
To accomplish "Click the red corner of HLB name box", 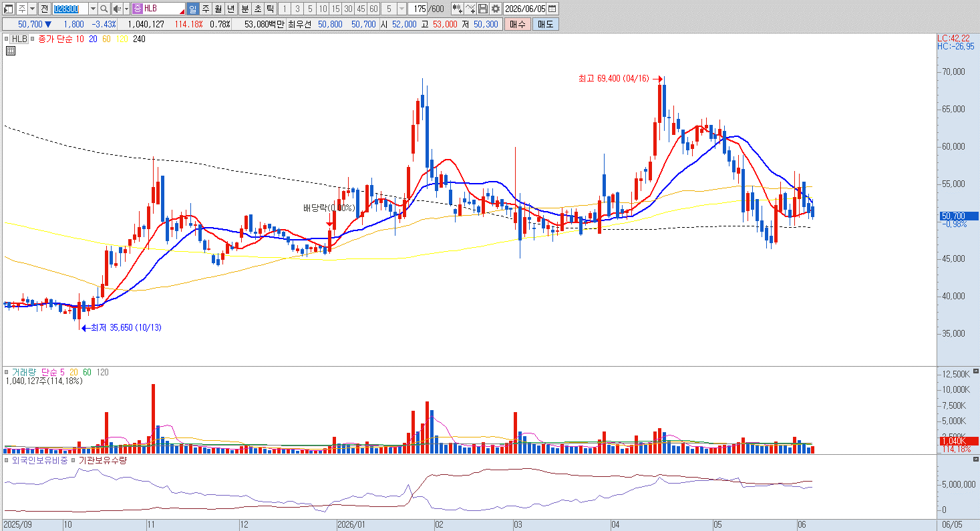I will click(x=182, y=12).
